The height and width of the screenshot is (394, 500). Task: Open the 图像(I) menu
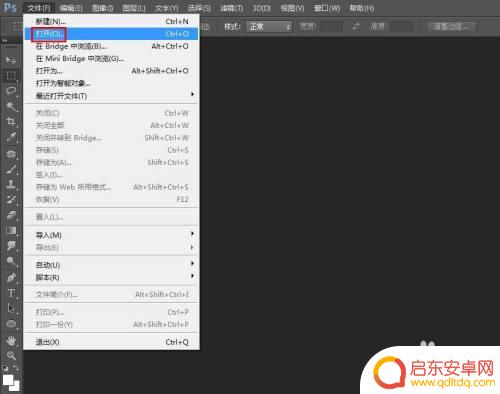coord(103,8)
